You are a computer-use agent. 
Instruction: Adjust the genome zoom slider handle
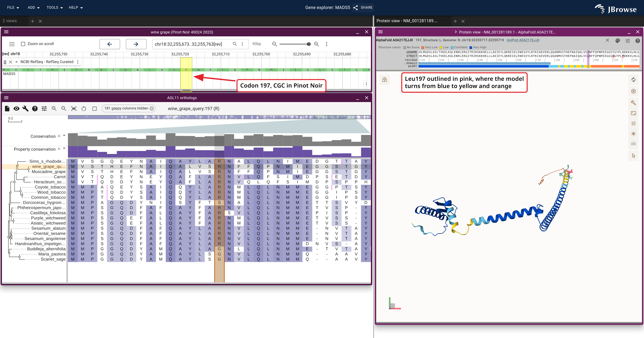[309, 44]
